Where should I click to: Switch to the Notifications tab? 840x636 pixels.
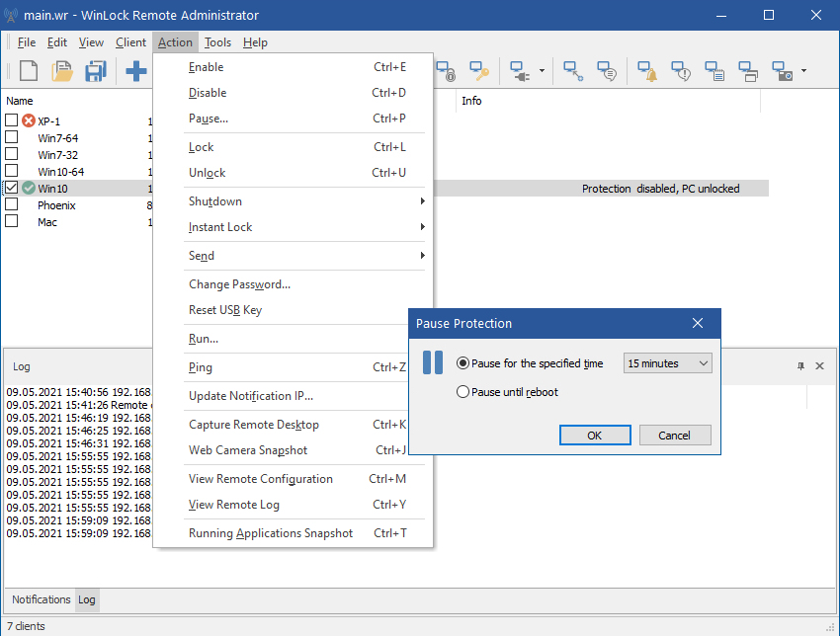click(41, 599)
